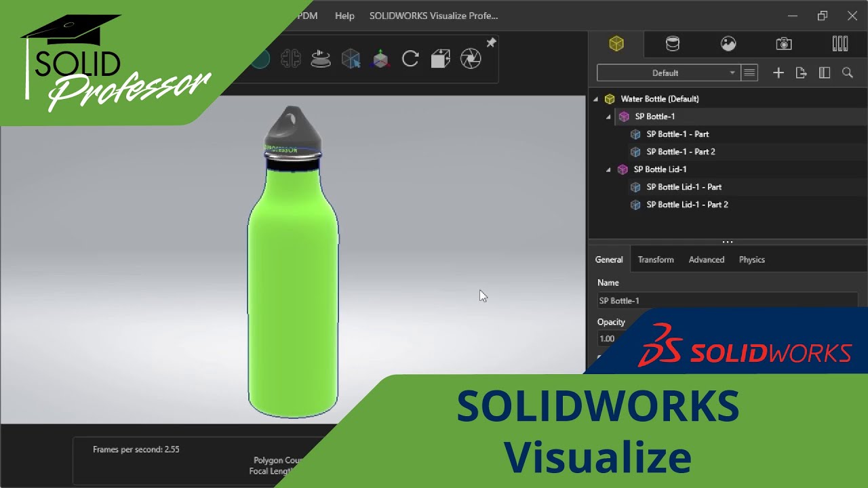Click the Frames per second: 2.55 readout
This screenshot has width=868, height=488.
click(x=136, y=449)
